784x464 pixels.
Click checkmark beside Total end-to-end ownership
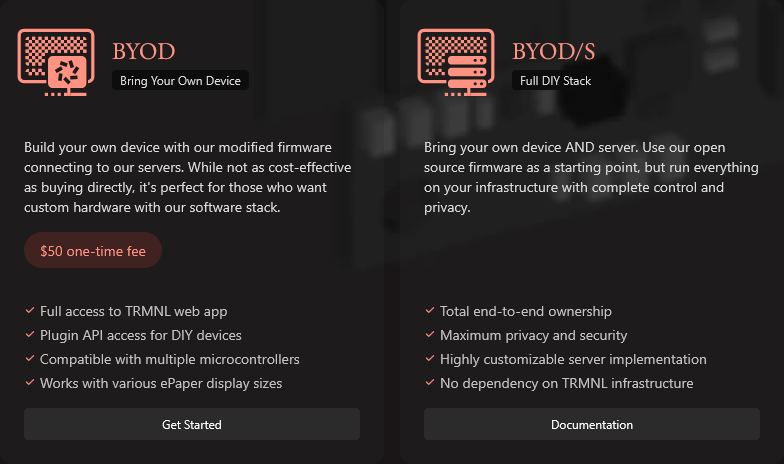pos(430,310)
